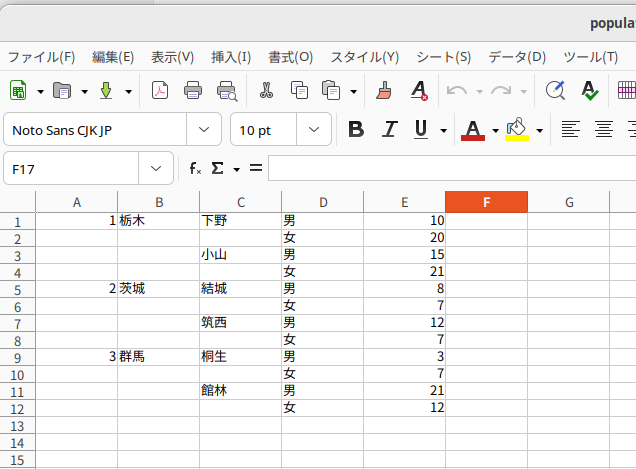Click the Redo arrow icon
Image resolution: width=636 pixels, height=469 pixels.
tap(501, 90)
